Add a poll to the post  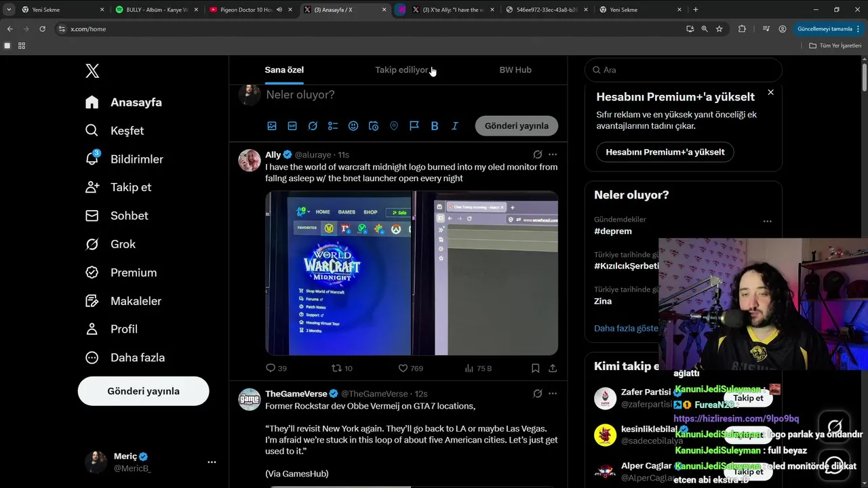pyautogui.click(x=333, y=126)
